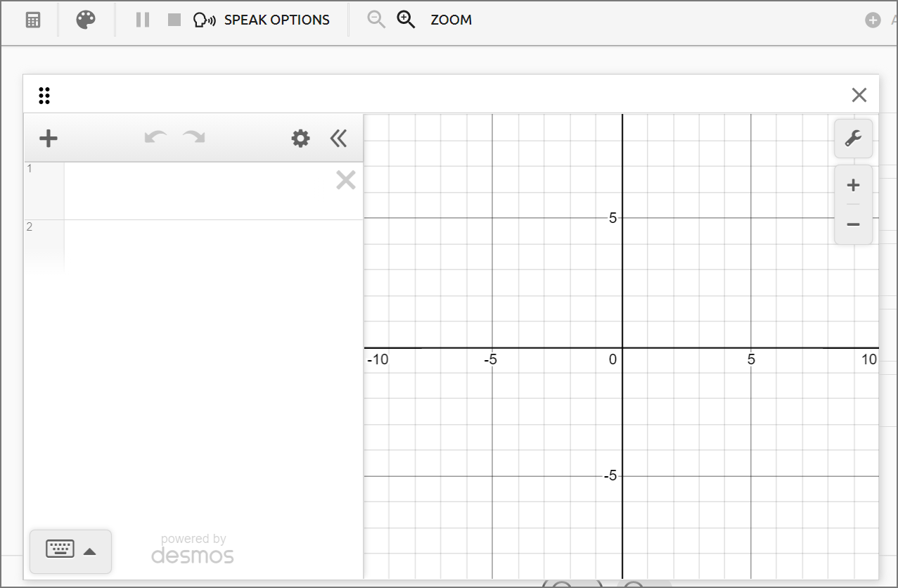The width and height of the screenshot is (898, 588).
Task: Add a new item with the plus button
Action: tap(49, 138)
